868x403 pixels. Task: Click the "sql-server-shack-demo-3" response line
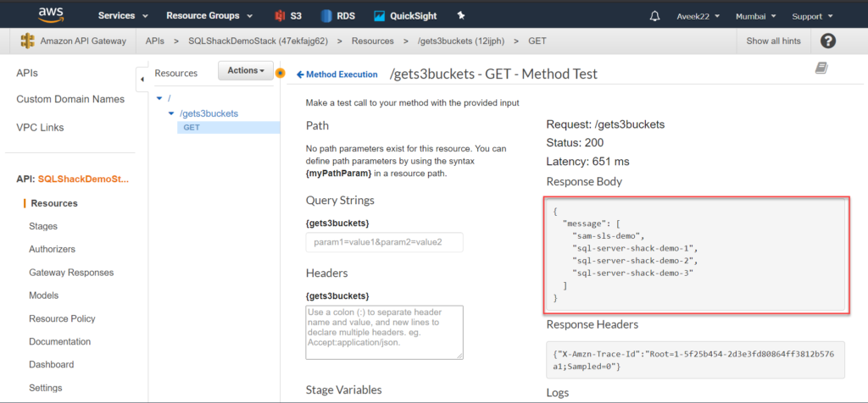coord(633,273)
